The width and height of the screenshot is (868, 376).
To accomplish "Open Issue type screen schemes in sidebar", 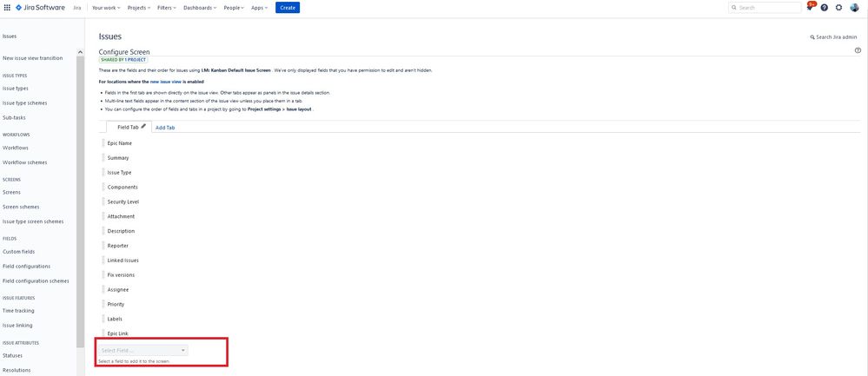I will (x=33, y=221).
